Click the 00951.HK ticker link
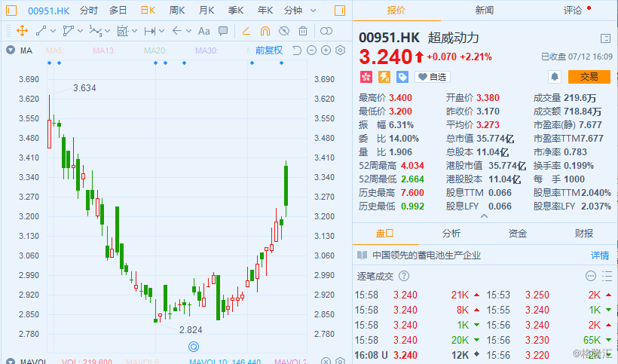Viewport: 618px width, 364px height. (49, 11)
